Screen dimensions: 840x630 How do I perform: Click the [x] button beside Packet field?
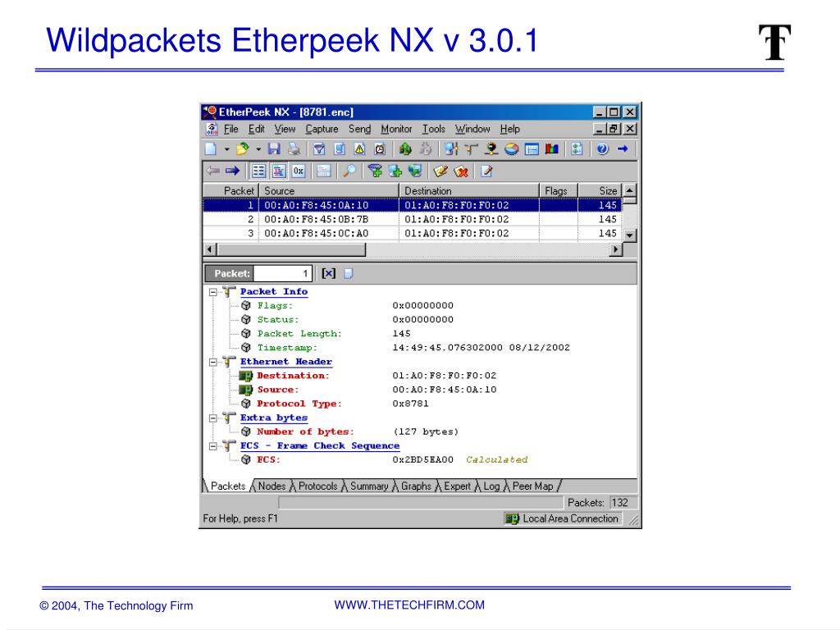point(328,273)
